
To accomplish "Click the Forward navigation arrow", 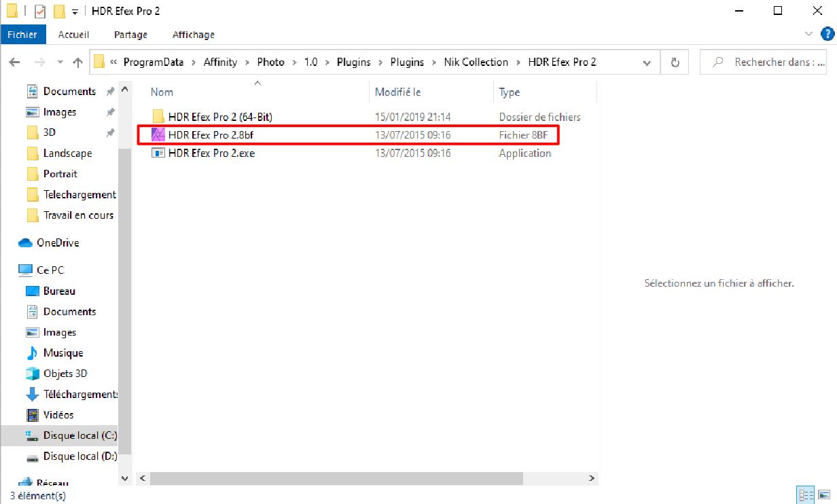I will (x=39, y=62).
